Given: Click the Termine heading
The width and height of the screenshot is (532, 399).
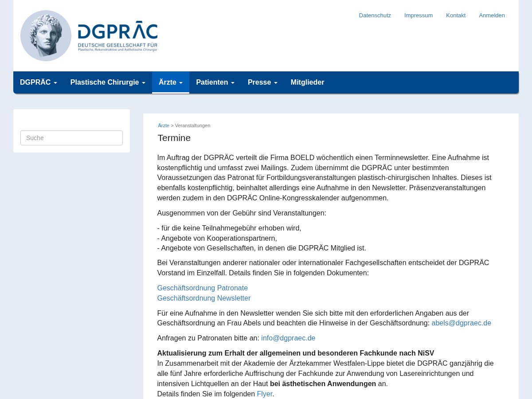Looking at the screenshot, I should coord(174,138).
